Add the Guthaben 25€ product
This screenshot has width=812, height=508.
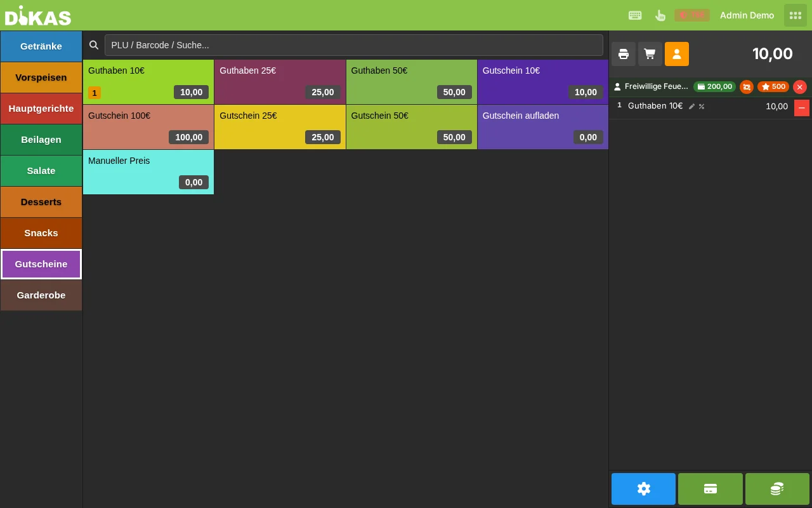click(x=280, y=82)
